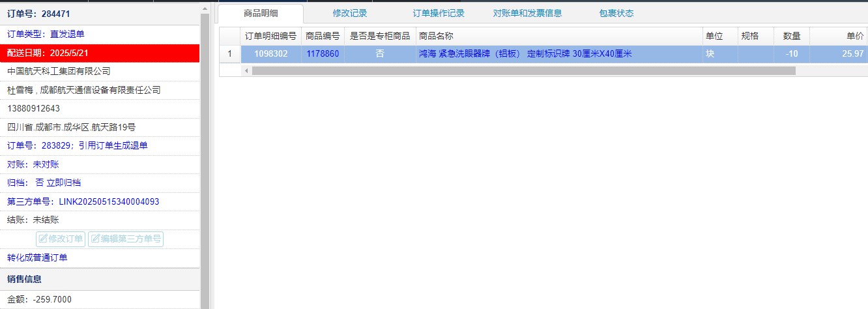Click the 编辑第三方单号 button
Viewport: 868px width, 309px height.
click(x=126, y=239)
